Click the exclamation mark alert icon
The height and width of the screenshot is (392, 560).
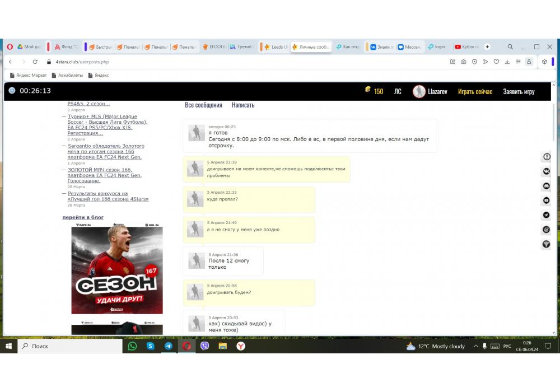[x=546, y=157]
